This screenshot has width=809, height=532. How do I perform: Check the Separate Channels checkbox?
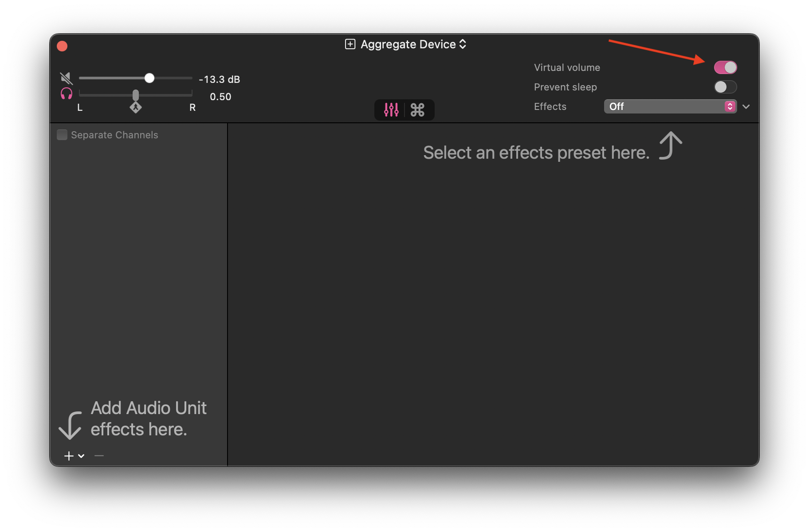(x=62, y=134)
